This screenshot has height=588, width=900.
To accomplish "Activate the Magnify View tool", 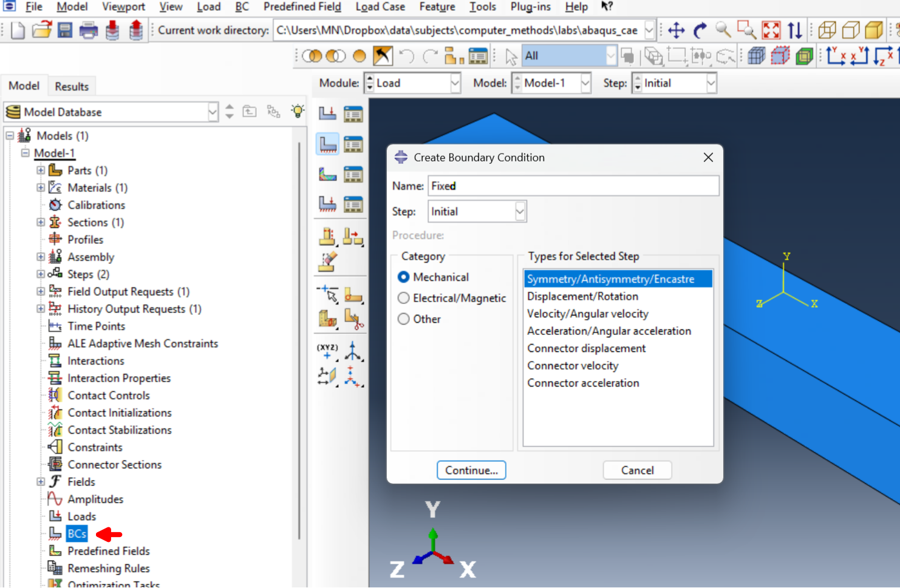I will click(x=723, y=30).
